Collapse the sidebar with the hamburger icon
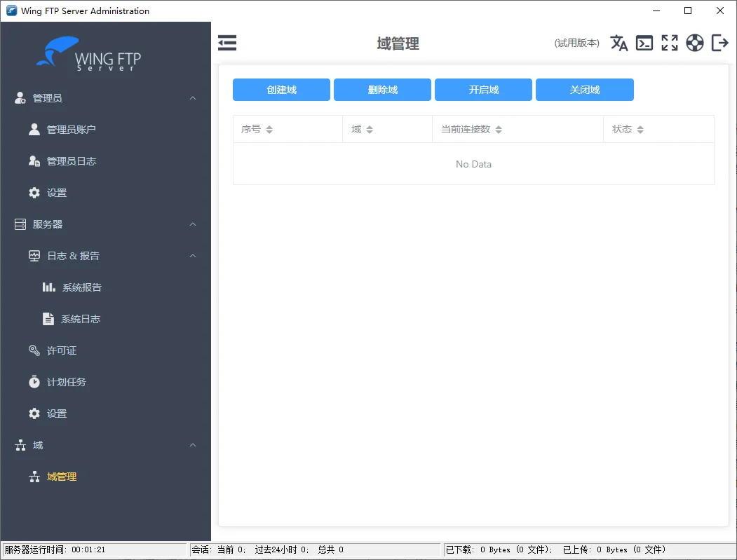The image size is (737, 560). (227, 43)
